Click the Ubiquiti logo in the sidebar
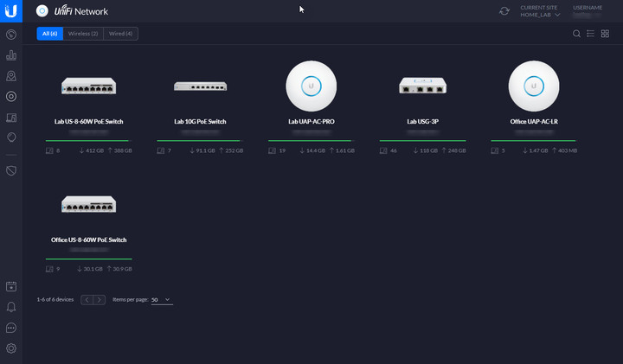623x364 pixels. 11,11
